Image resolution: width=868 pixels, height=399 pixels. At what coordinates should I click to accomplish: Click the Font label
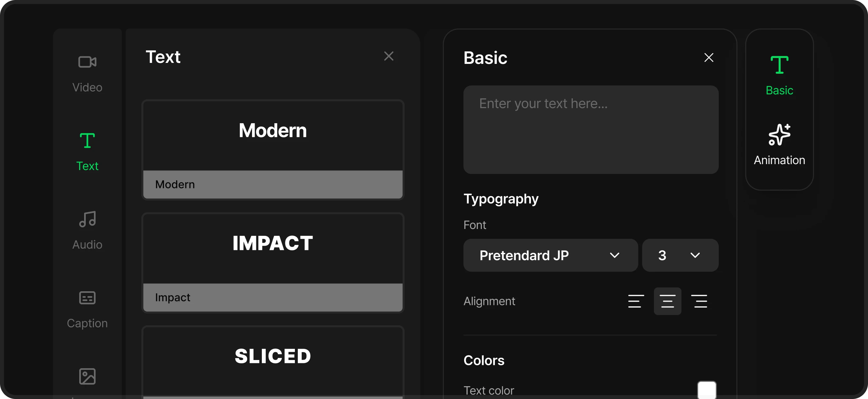coord(475,225)
